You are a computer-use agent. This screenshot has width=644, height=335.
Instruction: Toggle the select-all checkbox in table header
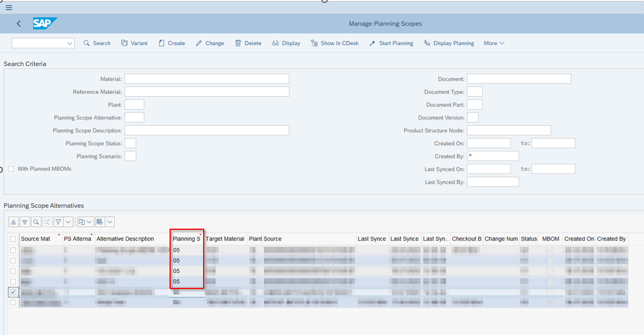click(13, 239)
